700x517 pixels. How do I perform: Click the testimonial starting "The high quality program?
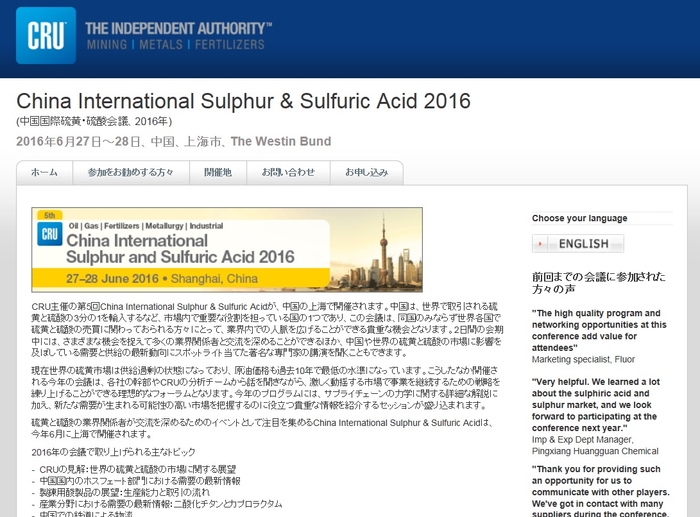[599, 330]
